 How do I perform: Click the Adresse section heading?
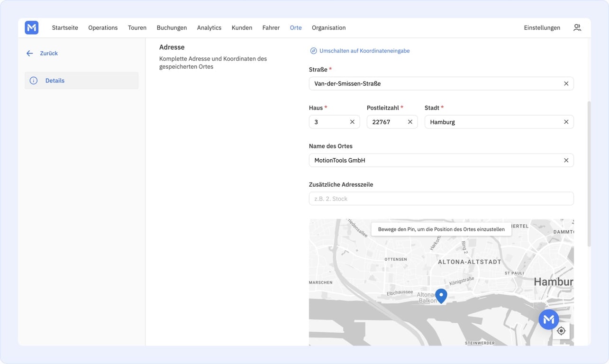(x=172, y=47)
